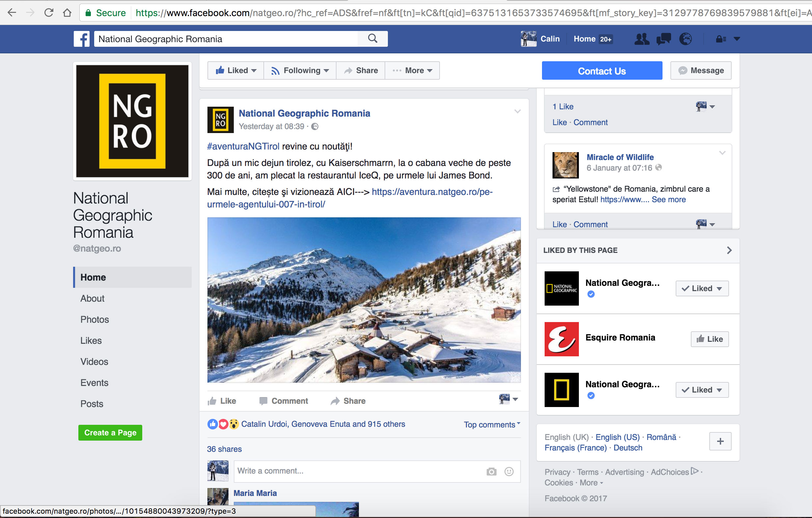The image size is (812, 518).
Task: Click the like reaction icon under post
Action: [212, 424]
